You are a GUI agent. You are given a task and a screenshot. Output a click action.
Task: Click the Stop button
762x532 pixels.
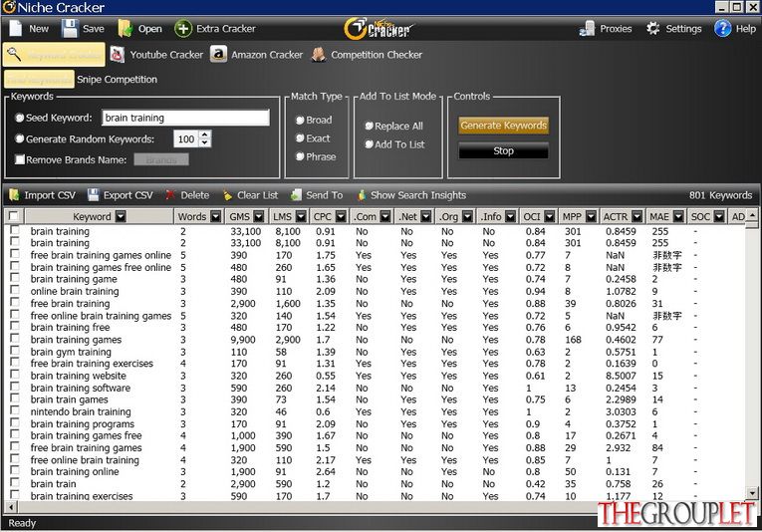(x=503, y=151)
